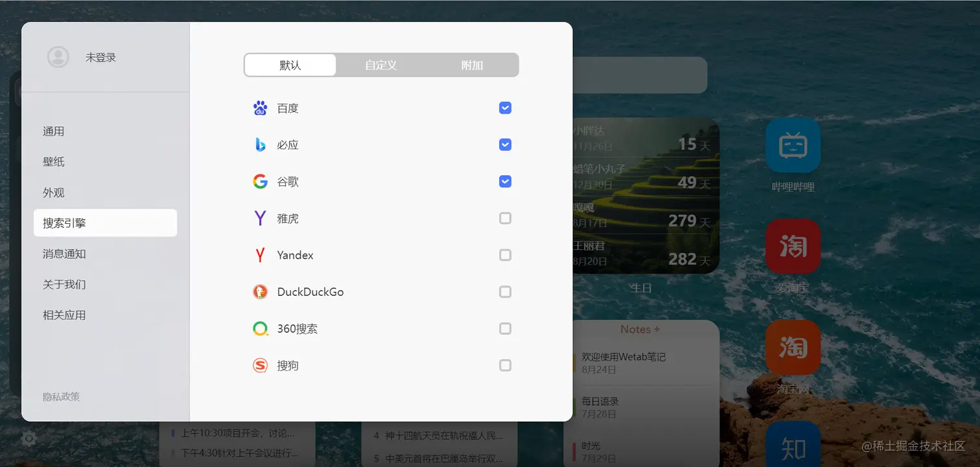The height and width of the screenshot is (467, 980).
Task: Click the red Yandex Y icon
Action: 260,255
